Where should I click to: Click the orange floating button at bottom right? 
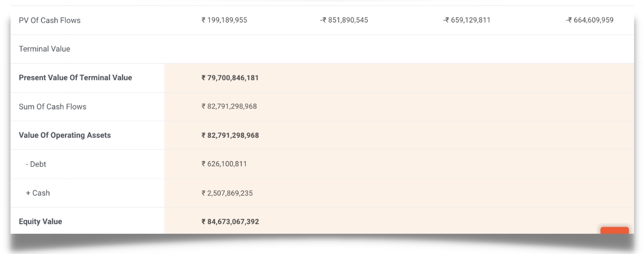pyautogui.click(x=614, y=230)
